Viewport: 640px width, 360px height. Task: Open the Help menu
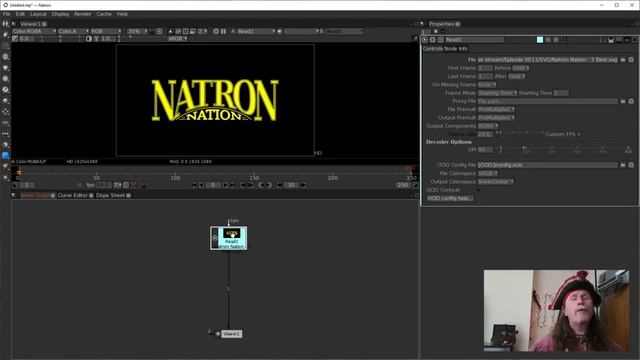point(122,14)
